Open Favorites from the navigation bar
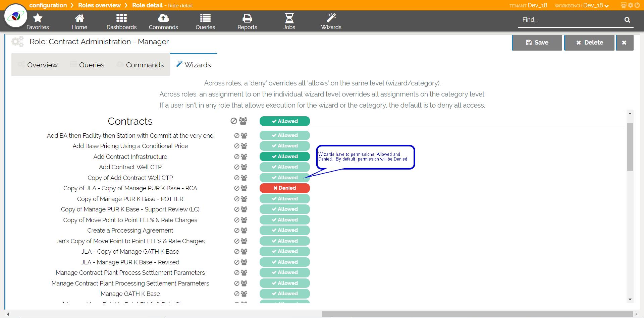Image resolution: width=644 pixels, height=318 pixels. (38, 21)
